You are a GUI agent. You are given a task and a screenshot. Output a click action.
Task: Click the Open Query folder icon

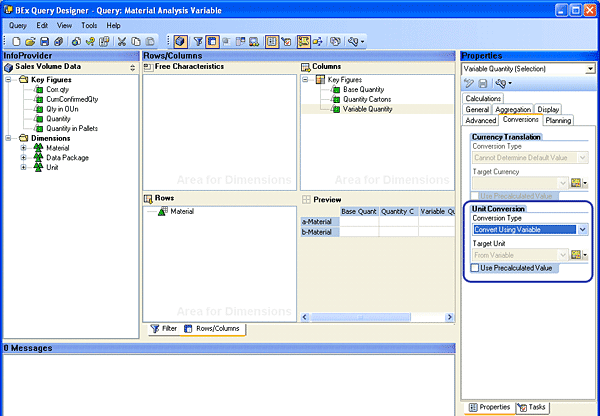(x=28, y=41)
